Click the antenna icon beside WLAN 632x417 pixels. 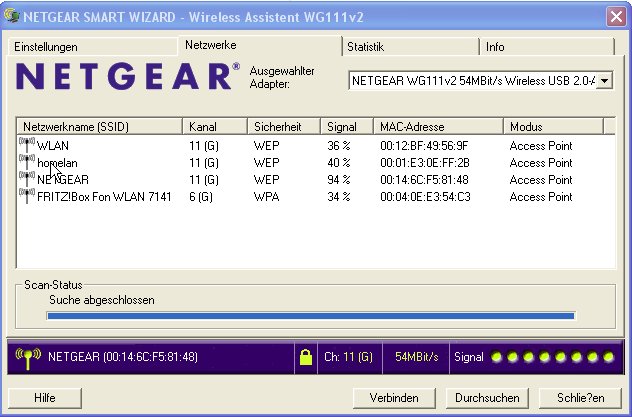tap(27, 145)
